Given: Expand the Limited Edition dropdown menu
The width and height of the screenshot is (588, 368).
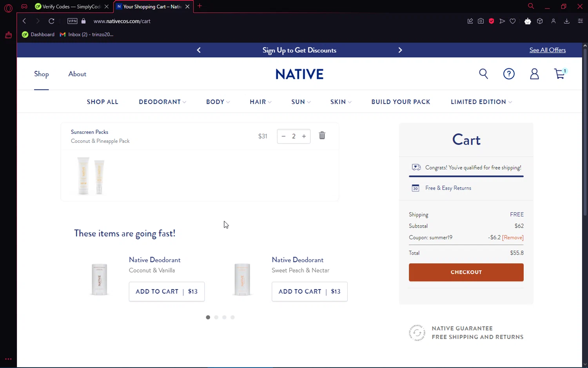Looking at the screenshot, I should tap(481, 102).
